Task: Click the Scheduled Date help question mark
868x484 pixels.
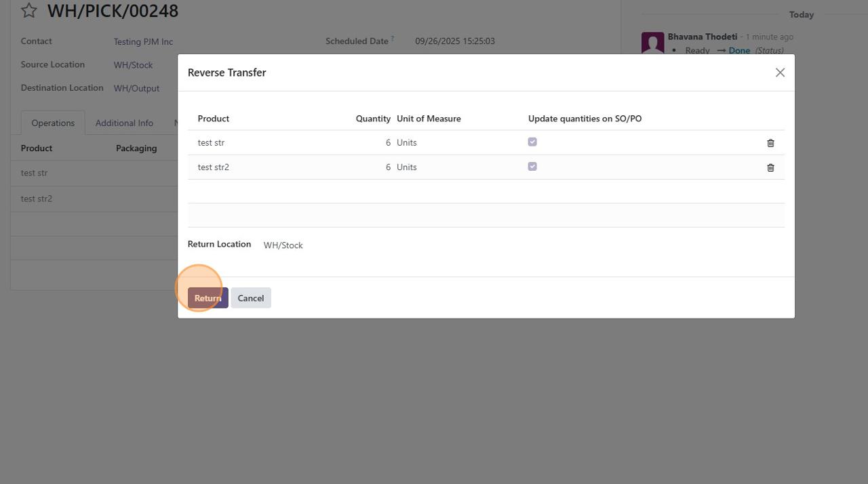Action: coord(393,39)
